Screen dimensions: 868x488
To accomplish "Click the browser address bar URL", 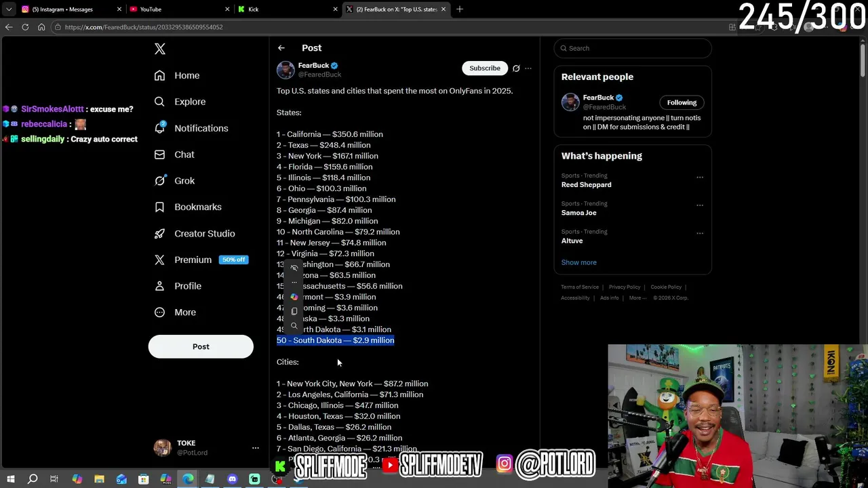I will [x=144, y=27].
